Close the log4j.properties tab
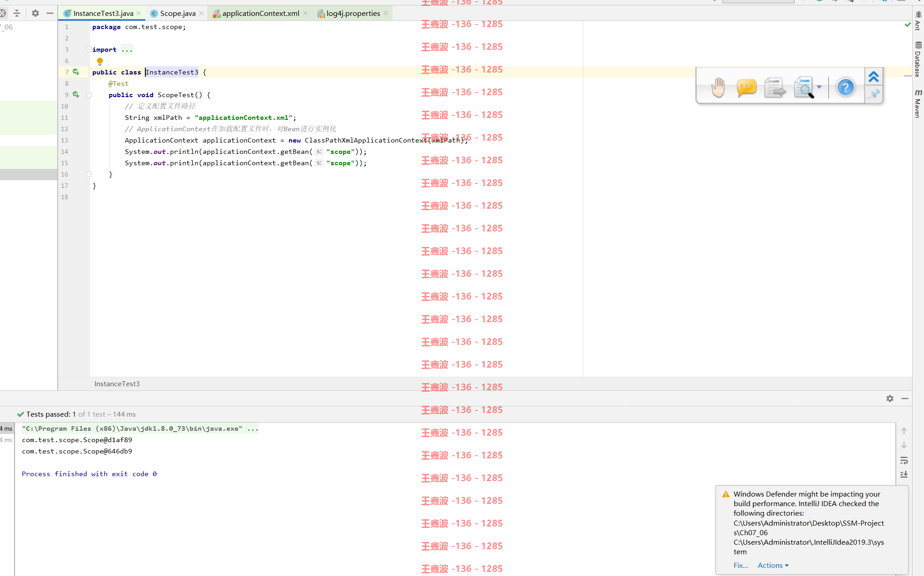 (x=386, y=13)
